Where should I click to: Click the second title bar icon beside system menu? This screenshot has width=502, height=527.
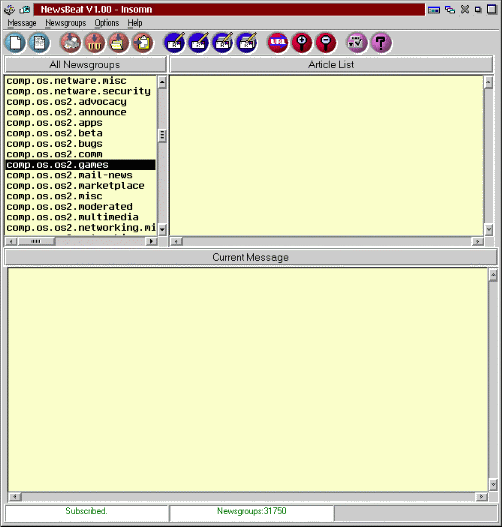click(x=25, y=9)
